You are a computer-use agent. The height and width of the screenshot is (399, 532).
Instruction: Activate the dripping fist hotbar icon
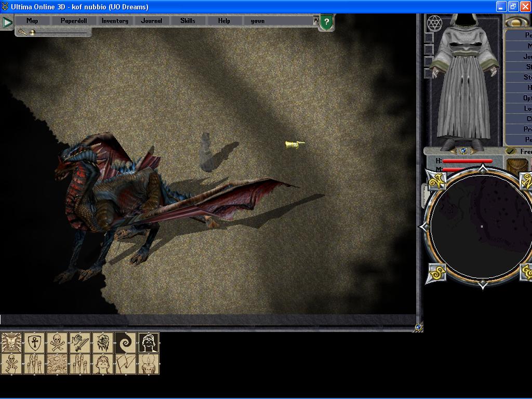102,342
